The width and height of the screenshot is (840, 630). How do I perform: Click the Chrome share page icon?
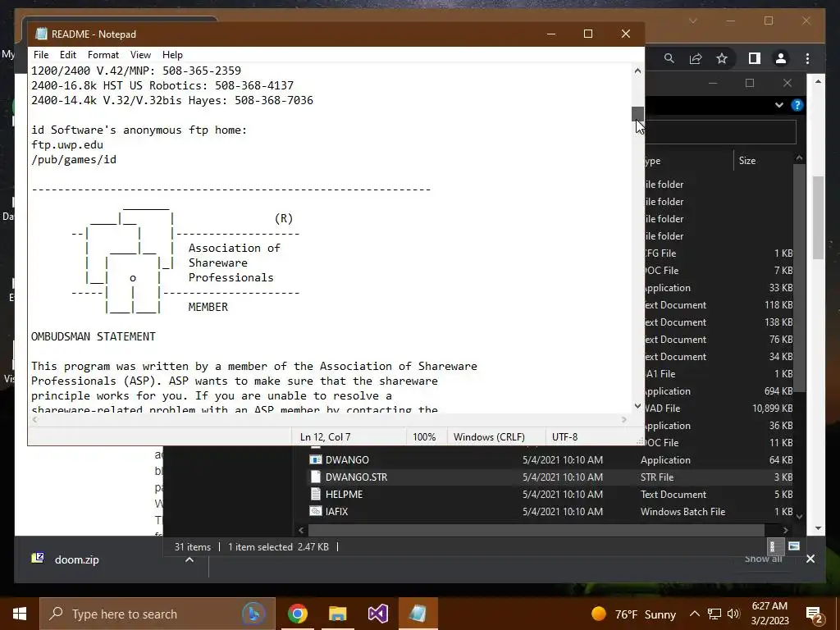click(696, 58)
